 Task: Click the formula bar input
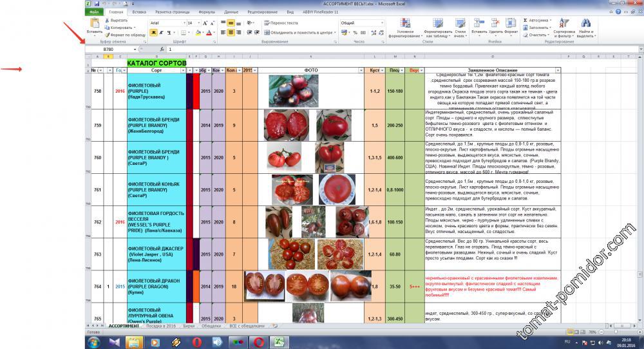pos(402,50)
